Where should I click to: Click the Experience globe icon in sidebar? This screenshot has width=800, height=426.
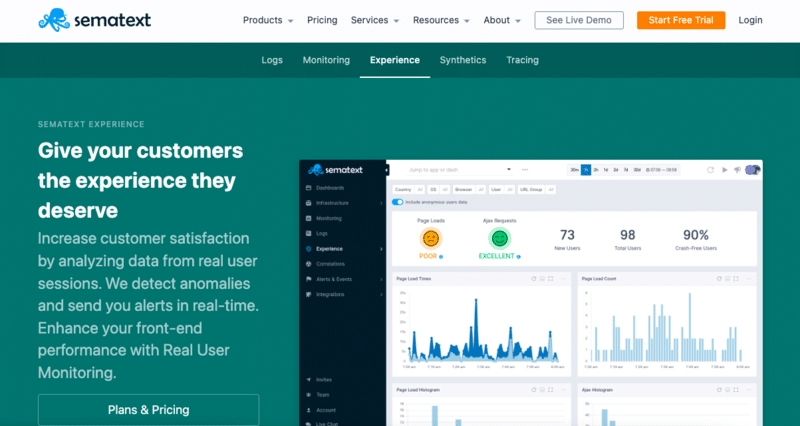click(x=308, y=249)
